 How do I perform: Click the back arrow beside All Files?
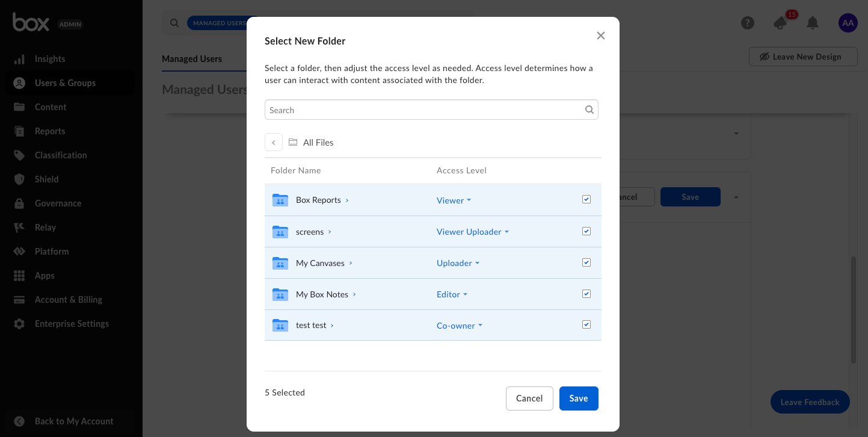(x=274, y=143)
